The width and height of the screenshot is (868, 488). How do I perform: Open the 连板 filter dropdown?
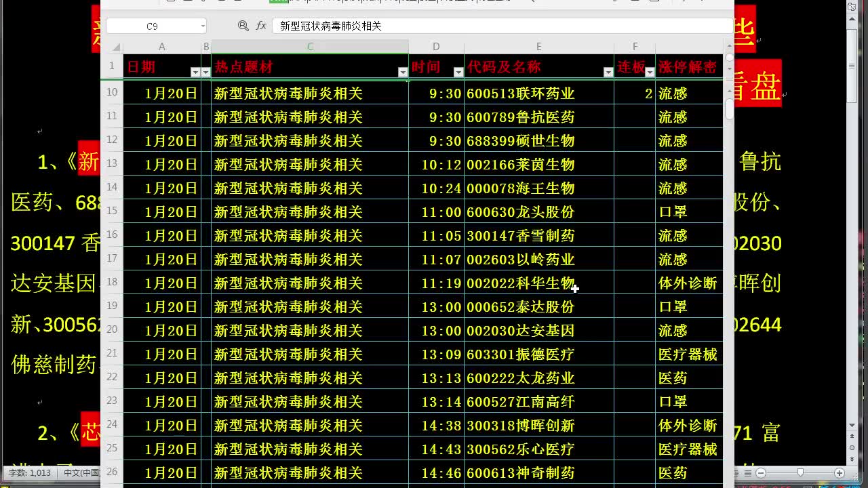point(650,72)
